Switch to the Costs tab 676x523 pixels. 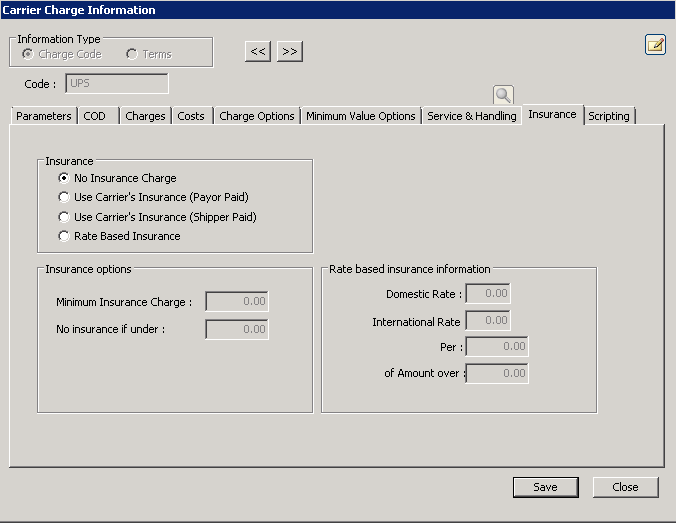click(191, 116)
